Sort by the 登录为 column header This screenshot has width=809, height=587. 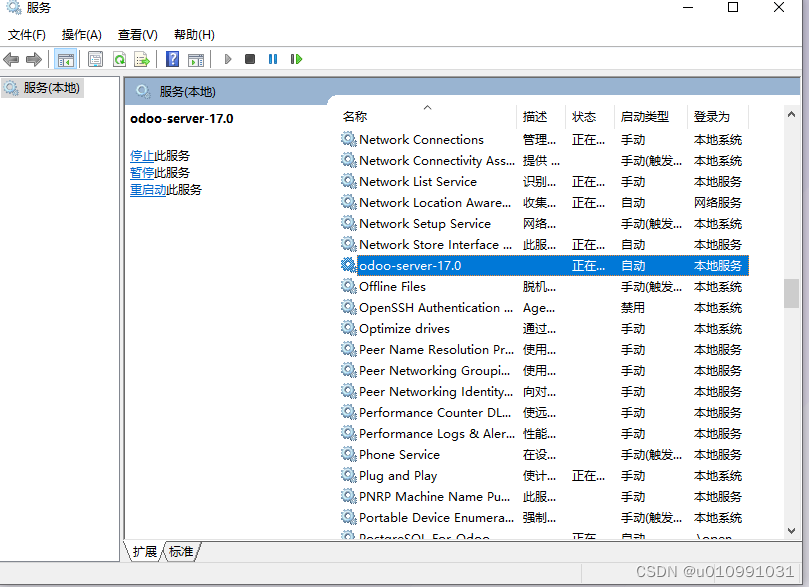pos(718,117)
